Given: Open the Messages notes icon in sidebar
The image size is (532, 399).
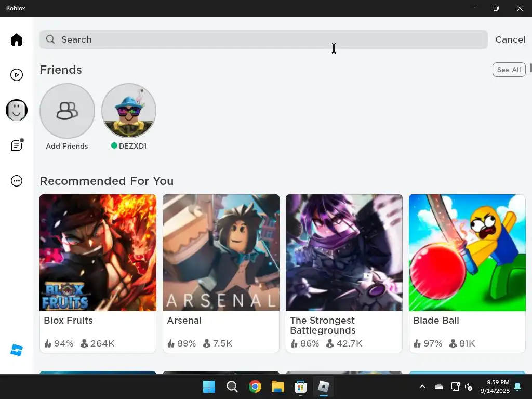Looking at the screenshot, I should pos(17,145).
